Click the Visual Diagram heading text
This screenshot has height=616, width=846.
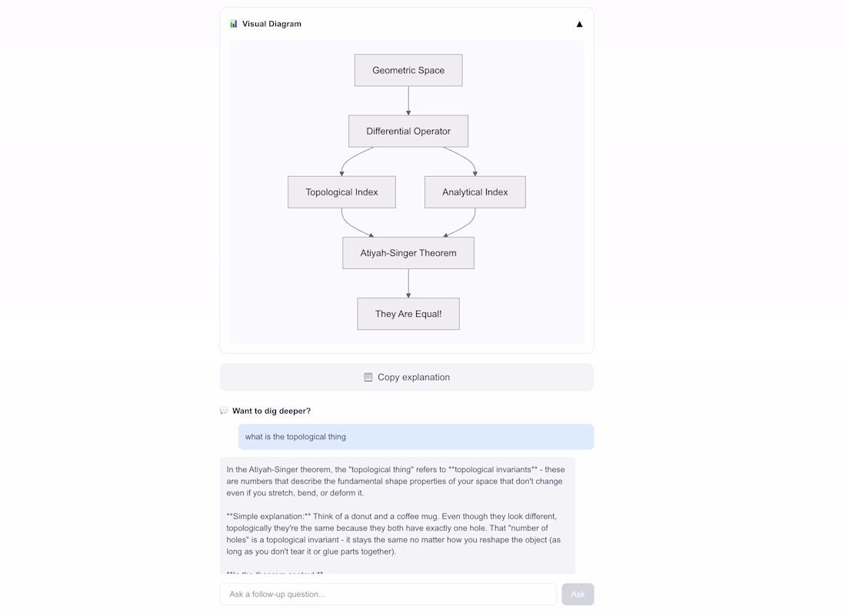(x=271, y=24)
